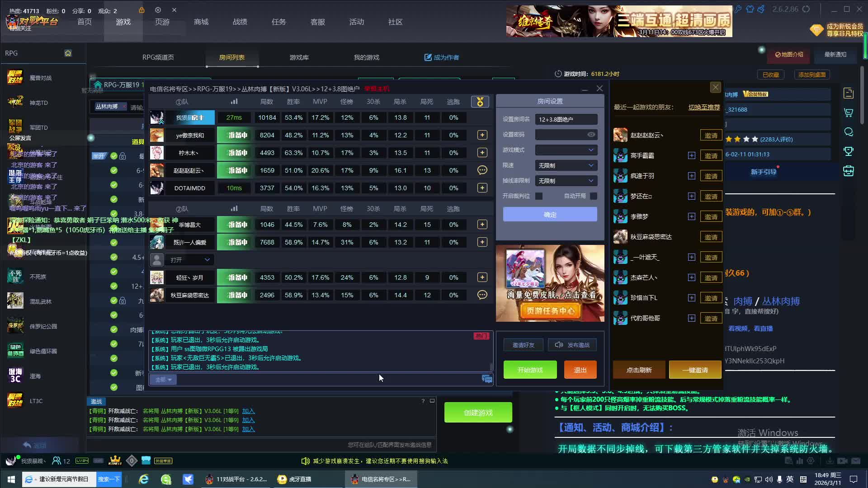Click the RPG home icon in left panel
The height and width of the screenshot is (488, 868).
click(68, 53)
